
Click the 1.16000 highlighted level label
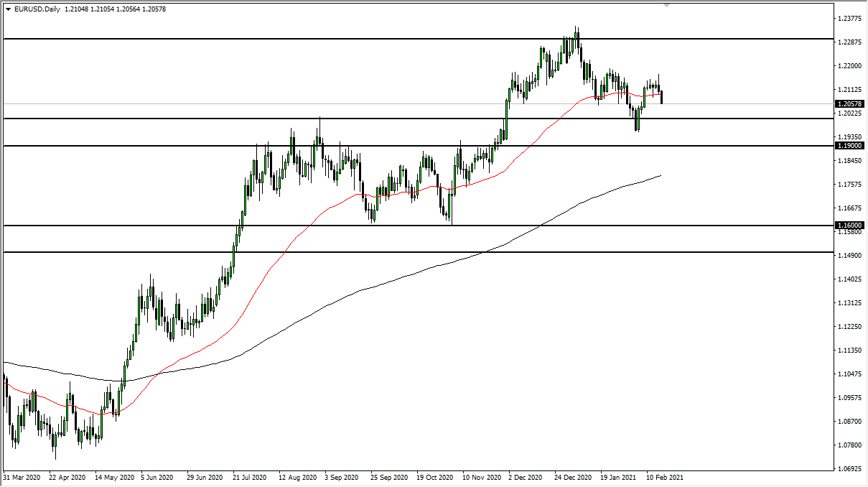click(x=850, y=225)
